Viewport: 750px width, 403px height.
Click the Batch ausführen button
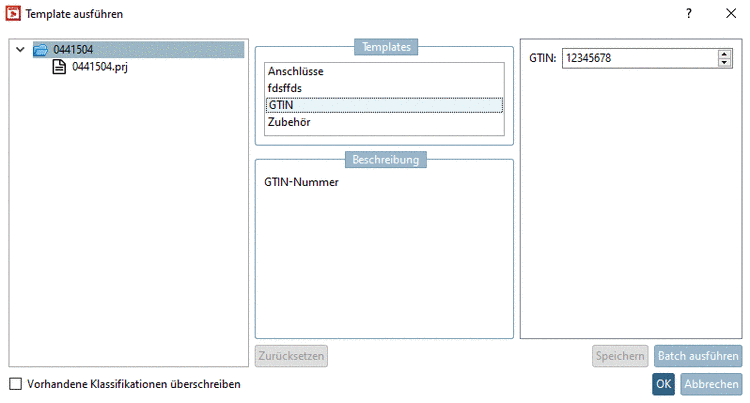[698, 355]
